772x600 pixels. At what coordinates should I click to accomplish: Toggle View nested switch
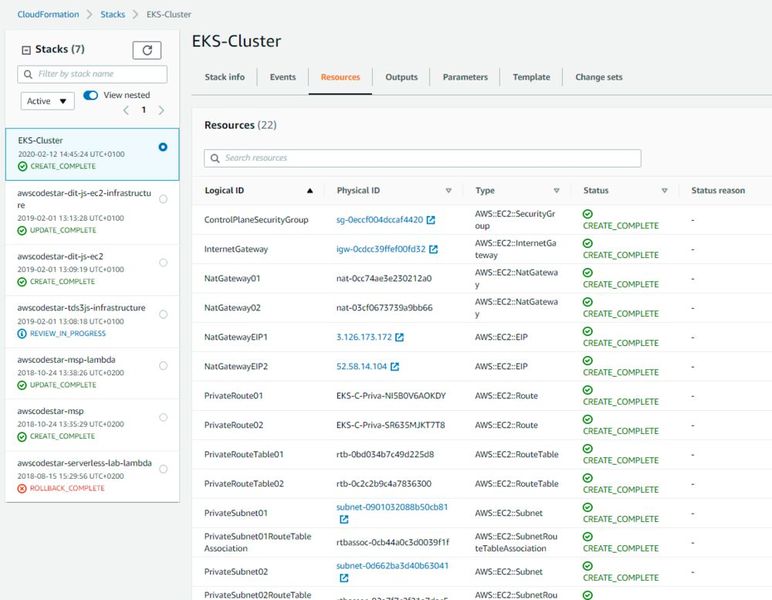[91, 95]
